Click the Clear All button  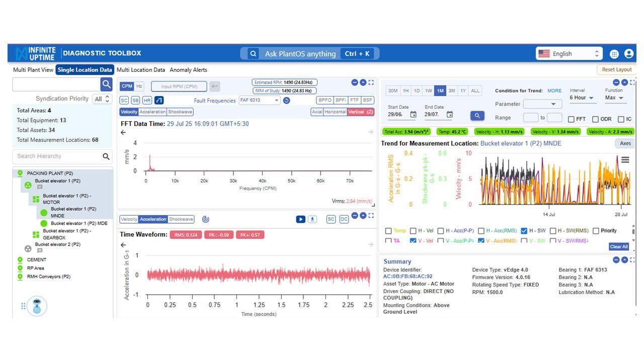click(618, 246)
